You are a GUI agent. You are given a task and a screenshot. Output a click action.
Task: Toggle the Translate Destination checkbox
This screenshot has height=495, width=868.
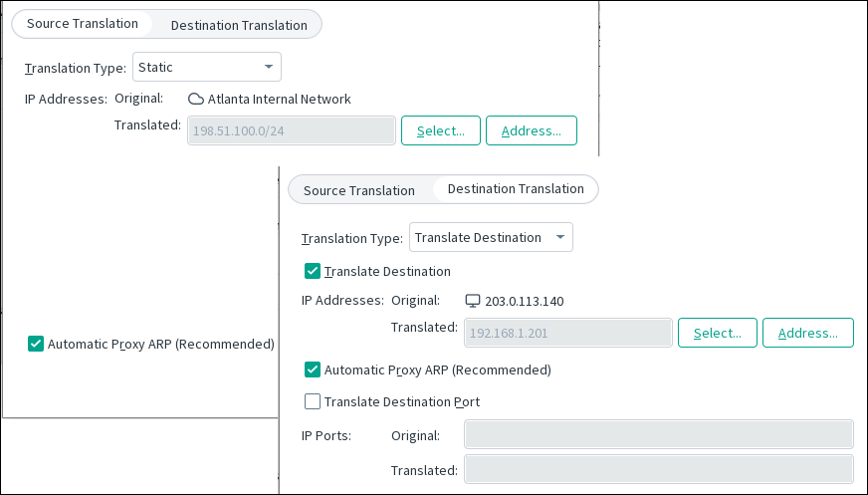(313, 271)
